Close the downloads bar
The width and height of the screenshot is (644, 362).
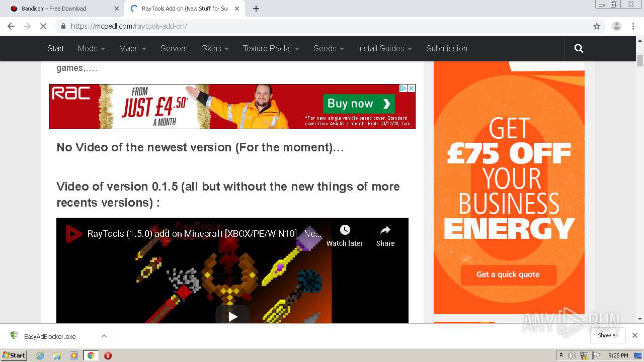tap(635, 335)
